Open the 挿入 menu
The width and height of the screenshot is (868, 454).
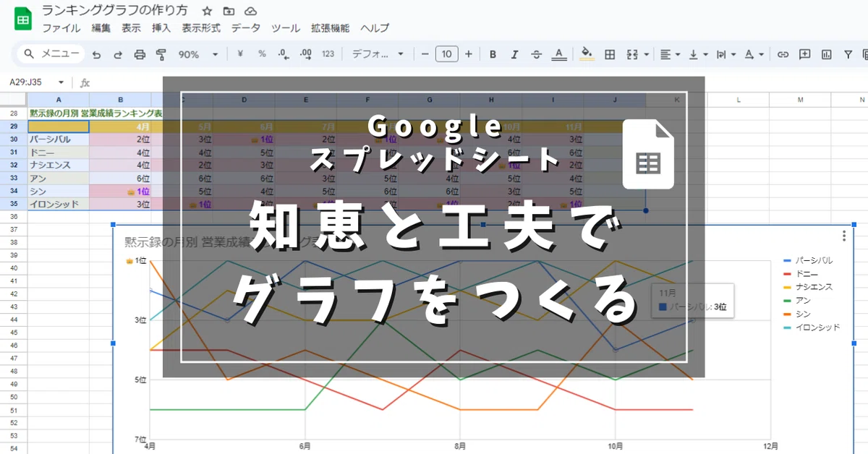pyautogui.click(x=161, y=28)
